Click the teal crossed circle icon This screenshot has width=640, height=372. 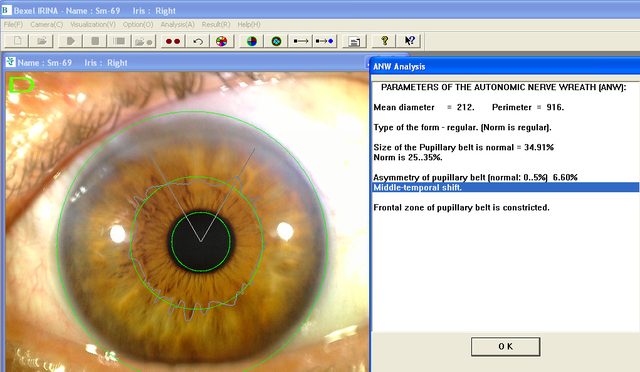[x=276, y=41]
